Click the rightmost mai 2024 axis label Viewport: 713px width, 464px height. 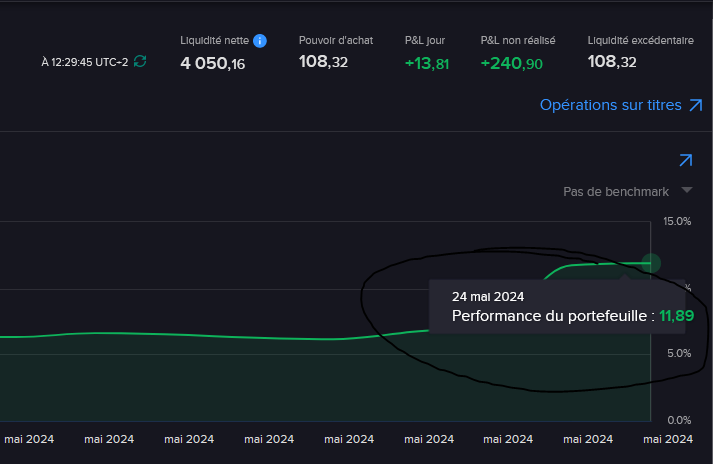point(668,439)
